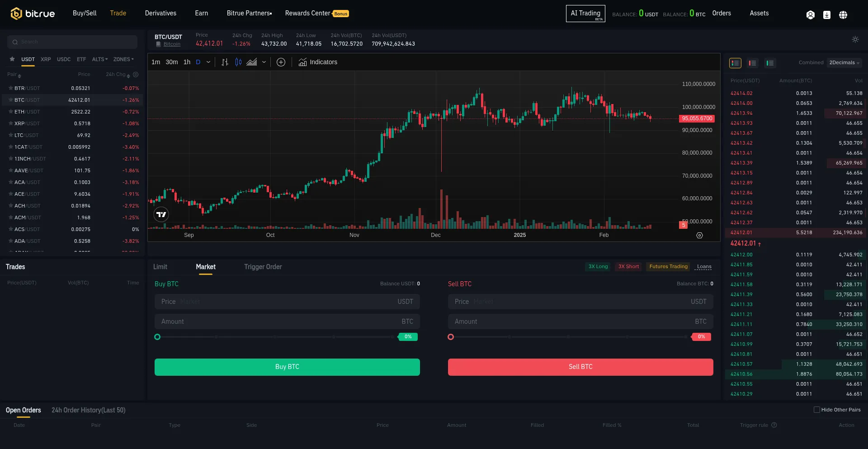Open the time interval dropdown arrow

click(x=208, y=62)
